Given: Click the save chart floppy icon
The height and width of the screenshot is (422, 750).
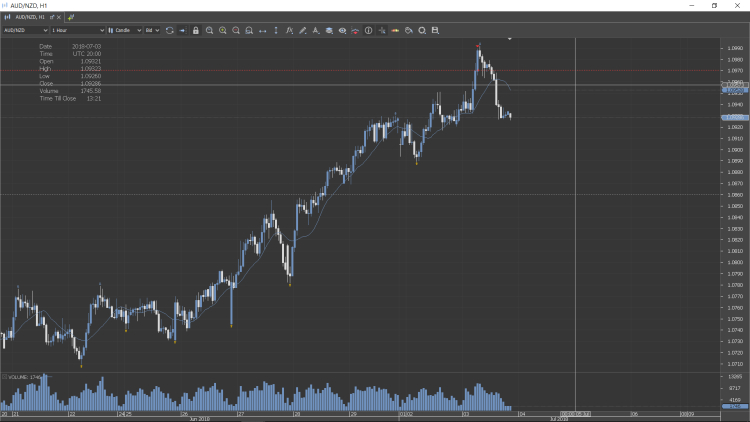Looking at the screenshot, I should pyautogui.click(x=435, y=30).
